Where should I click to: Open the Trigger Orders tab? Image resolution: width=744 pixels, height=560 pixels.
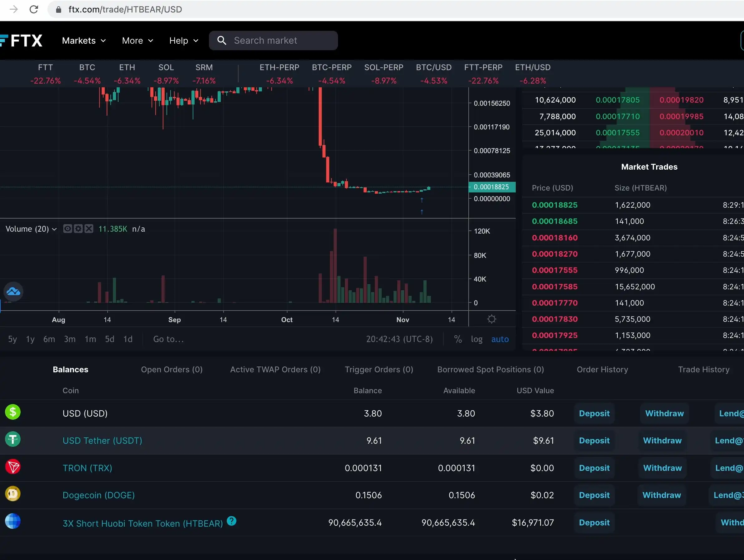coord(379,369)
